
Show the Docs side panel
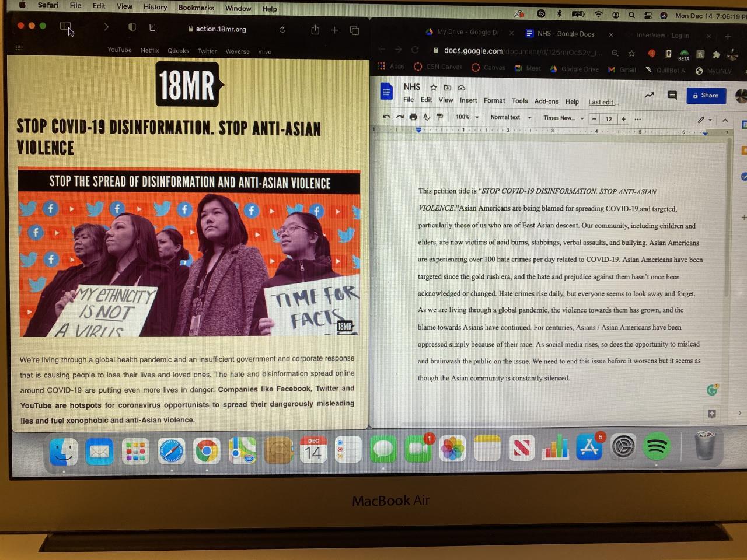pos(740,413)
